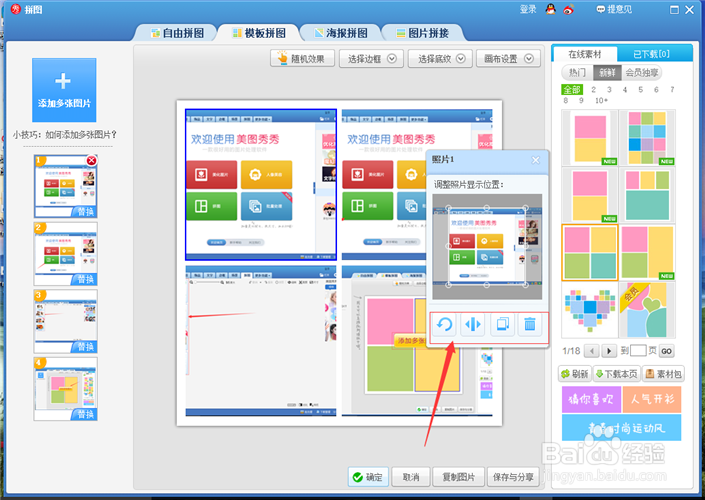Click GO page jump button
Image resolution: width=705 pixels, height=500 pixels.
(666, 351)
